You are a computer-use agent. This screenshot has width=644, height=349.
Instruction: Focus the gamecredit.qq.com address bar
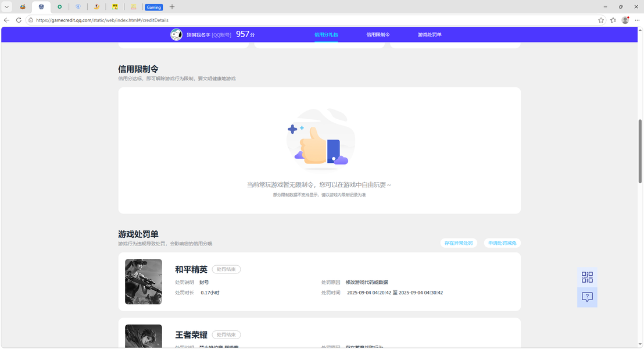(x=312, y=20)
